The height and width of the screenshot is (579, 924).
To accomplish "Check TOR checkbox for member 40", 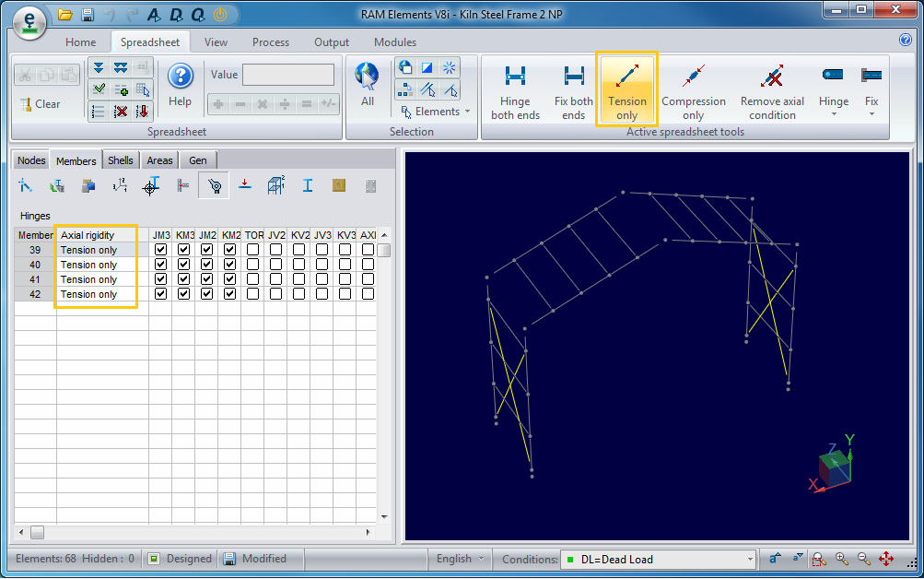I will pos(252,265).
